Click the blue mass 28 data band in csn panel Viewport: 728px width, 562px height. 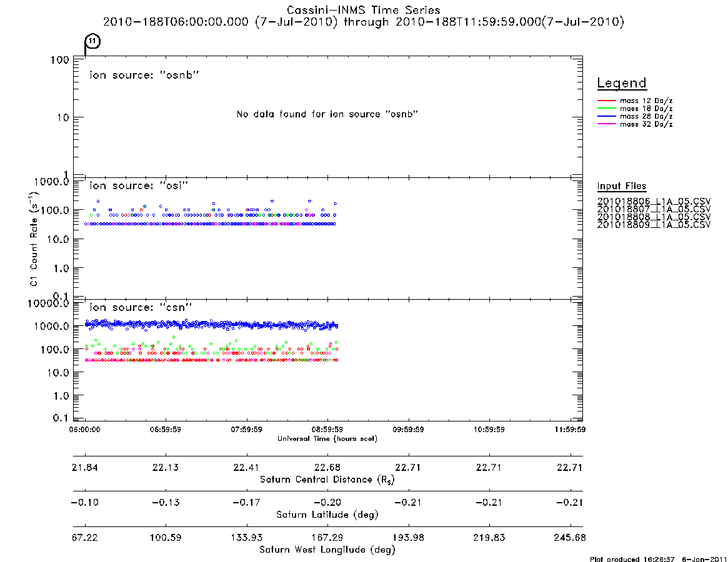pyautogui.click(x=211, y=324)
